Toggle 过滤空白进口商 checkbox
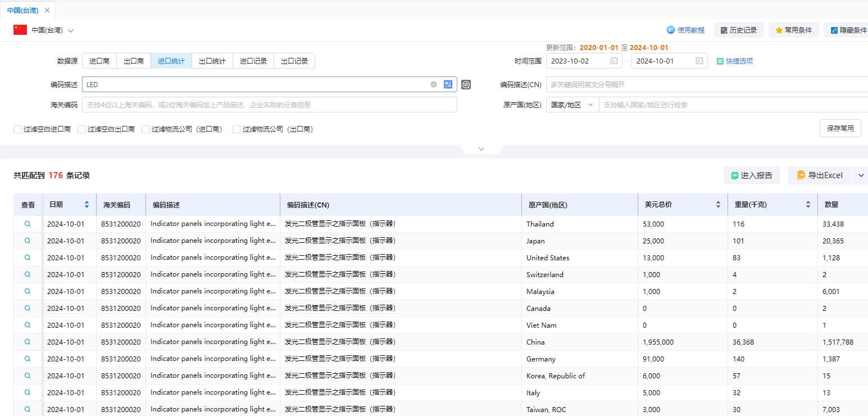This screenshot has height=416, width=868. click(x=17, y=129)
